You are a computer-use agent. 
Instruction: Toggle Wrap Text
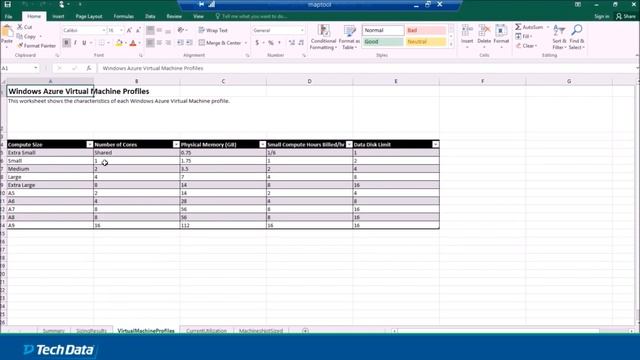213,30
